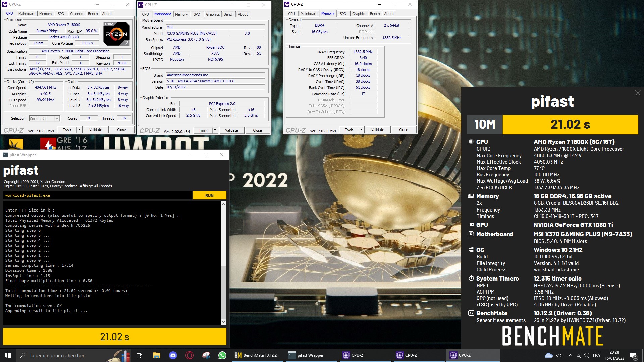Image resolution: width=644 pixels, height=362 pixels.
Task: Click the taskbar icon left of WhatsApp
Action: coord(206,355)
